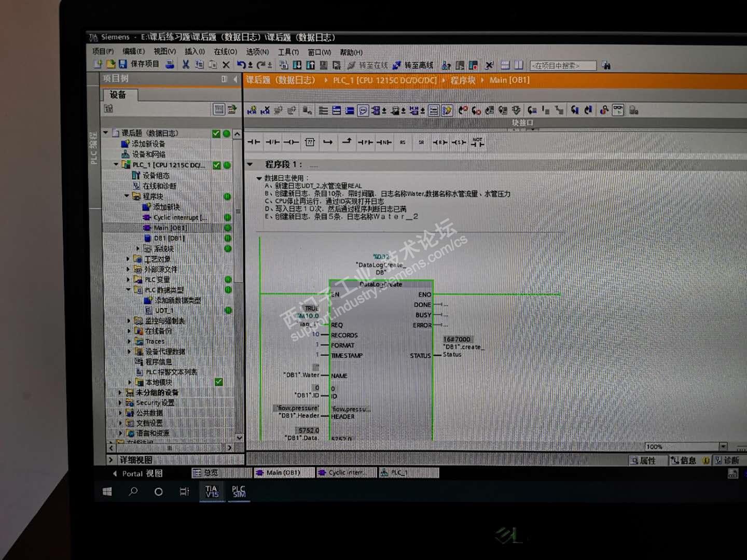Viewport: 747px width, 560px height.
Task: Select Main [OB1] in project tree
Action: (170, 228)
